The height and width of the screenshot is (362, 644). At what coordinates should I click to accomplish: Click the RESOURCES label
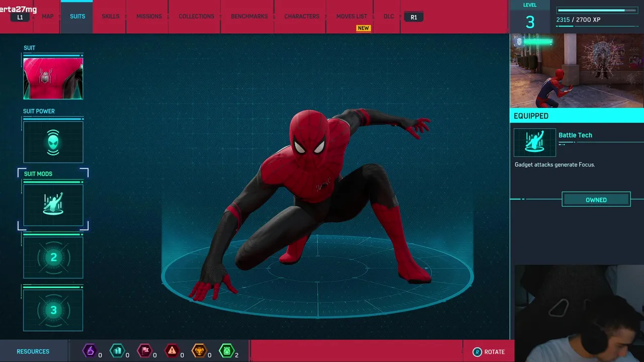click(33, 351)
